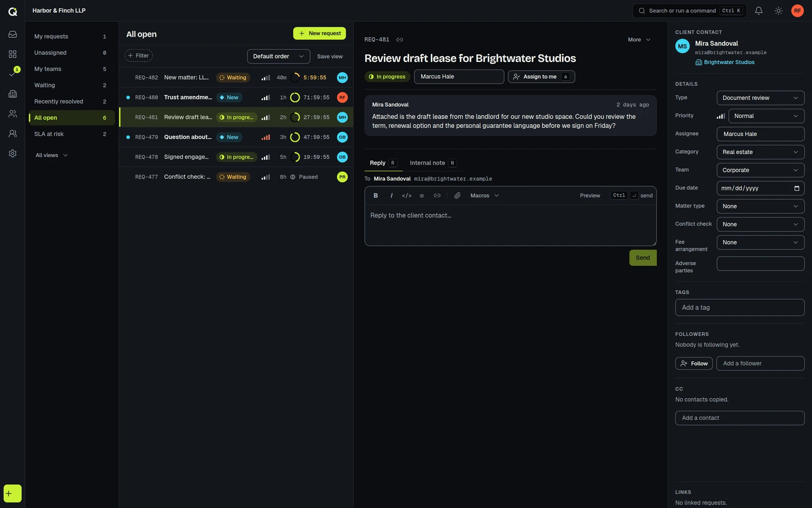Image resolution: width=812 pixels, height=508 pixels.
Task: Click the notifications bell icon
Action: point(759,11)
